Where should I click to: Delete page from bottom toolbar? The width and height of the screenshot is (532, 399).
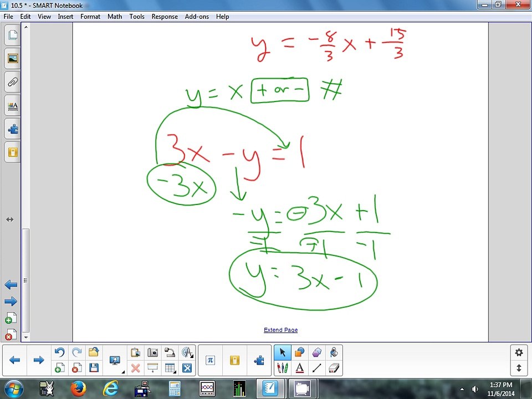[77, 368]
